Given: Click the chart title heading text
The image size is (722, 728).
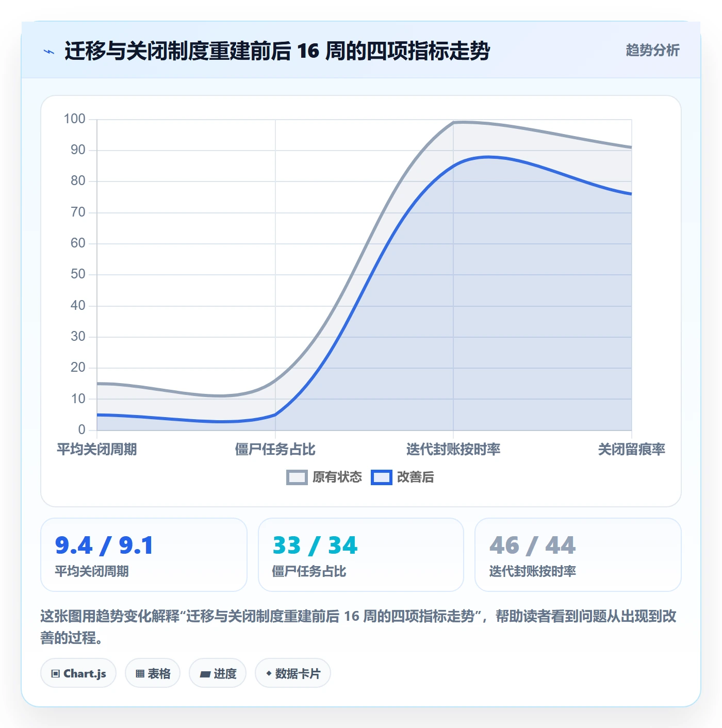Looking at the screenshot, I should tap(277, 51).
